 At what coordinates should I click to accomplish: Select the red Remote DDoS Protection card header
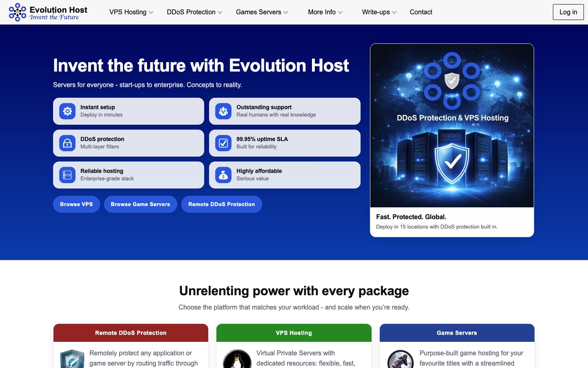click(x=131, y=333)
